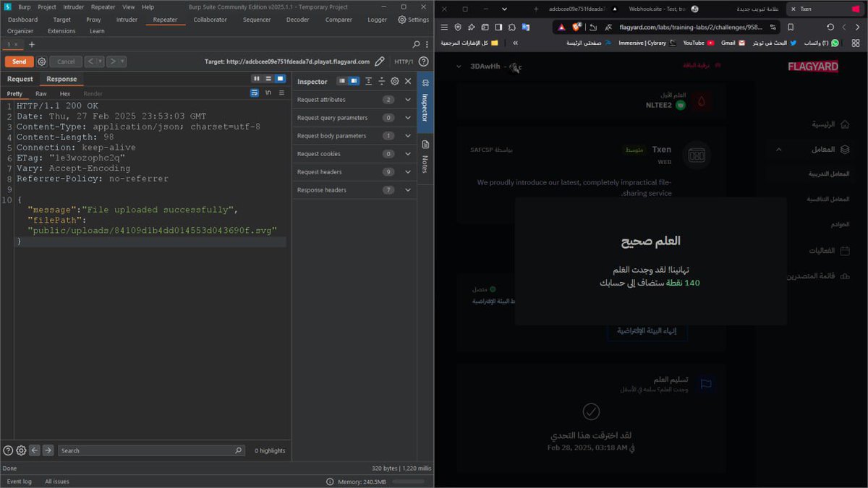
Task: Switch to the Decoder tab
Action: (297, 20)
